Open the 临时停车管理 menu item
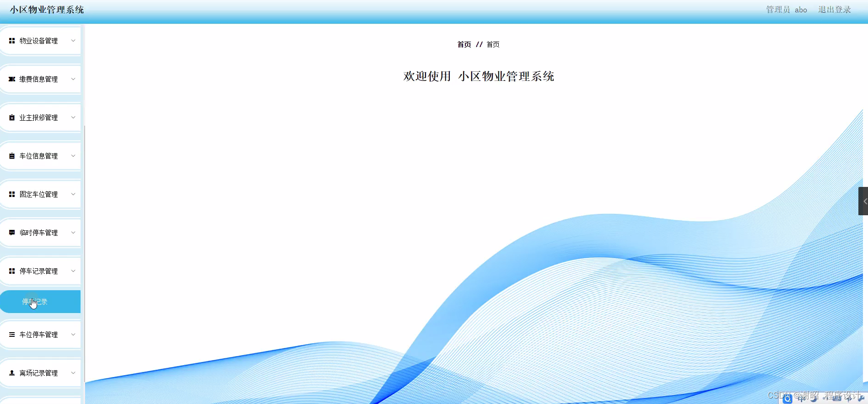Image resolution: width=868 pixels, height=404 pixels. click(x=40, y=233)
